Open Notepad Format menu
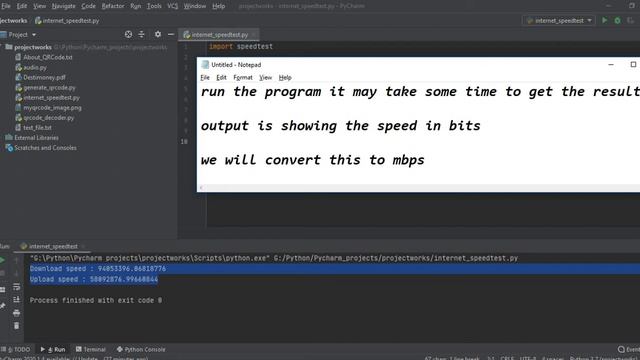640x360 pixels. [243, 78]
